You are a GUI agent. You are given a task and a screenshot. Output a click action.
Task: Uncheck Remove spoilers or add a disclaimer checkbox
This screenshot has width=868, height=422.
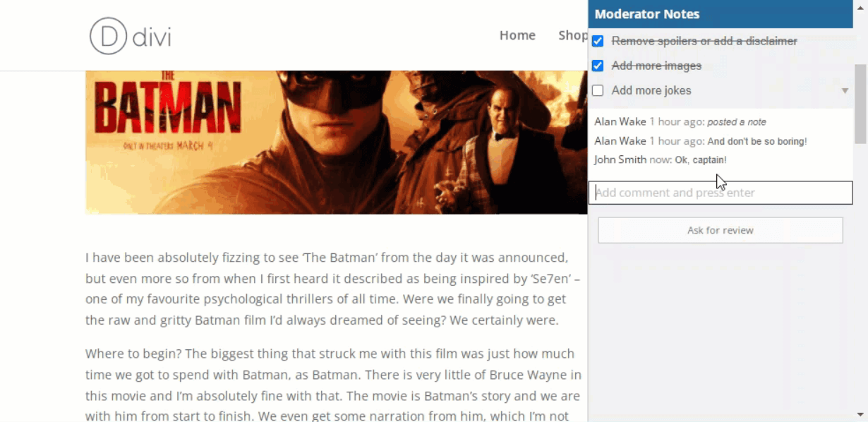coord(598,41)
